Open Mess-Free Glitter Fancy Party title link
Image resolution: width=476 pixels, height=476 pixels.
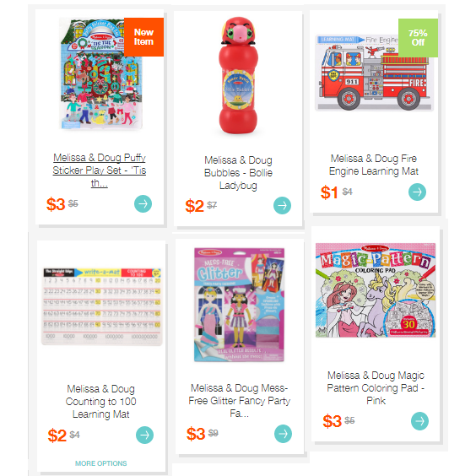pos(239,400)
